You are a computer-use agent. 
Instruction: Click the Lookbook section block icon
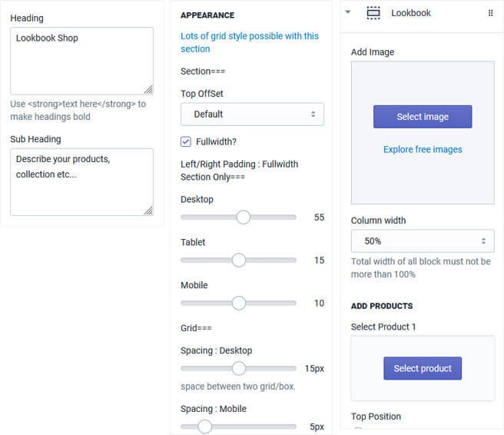click(x=373, y=13)
